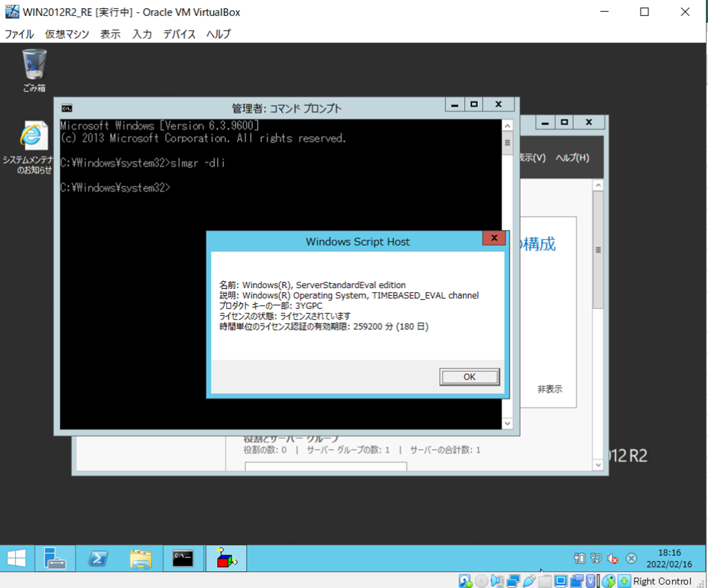Click the network icon in system tray
708x588 pixels.
coord(596,558)
